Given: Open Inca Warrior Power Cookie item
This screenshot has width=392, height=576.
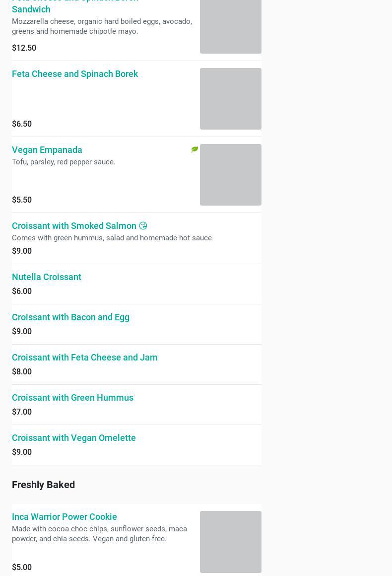Looking at the screenshot, I should point(65,517).
